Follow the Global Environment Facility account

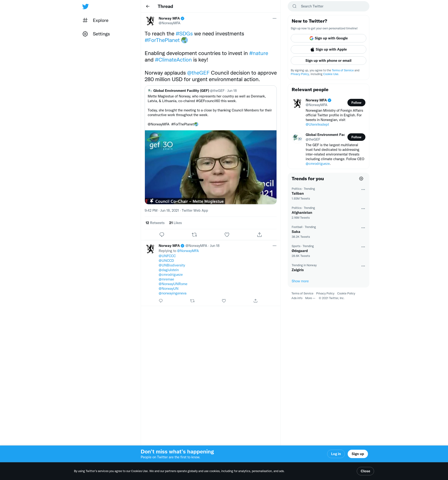356,137
